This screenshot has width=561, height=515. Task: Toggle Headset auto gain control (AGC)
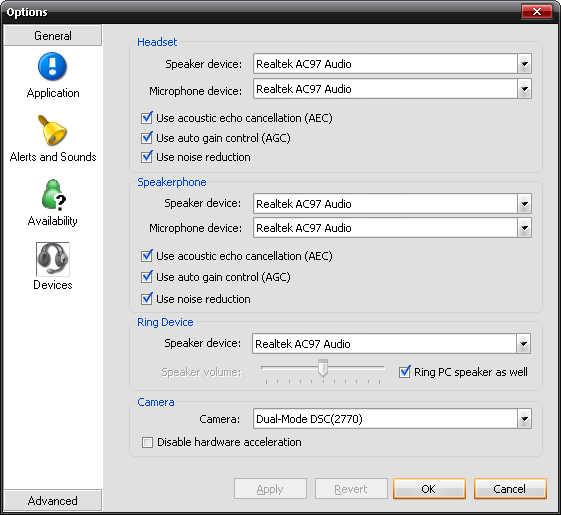point(147,138)
